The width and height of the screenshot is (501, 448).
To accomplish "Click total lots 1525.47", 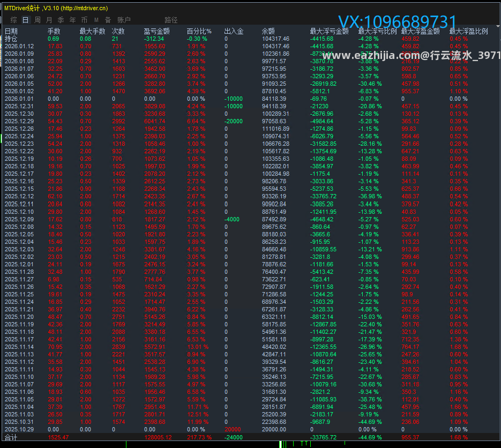I will (58, 437).
